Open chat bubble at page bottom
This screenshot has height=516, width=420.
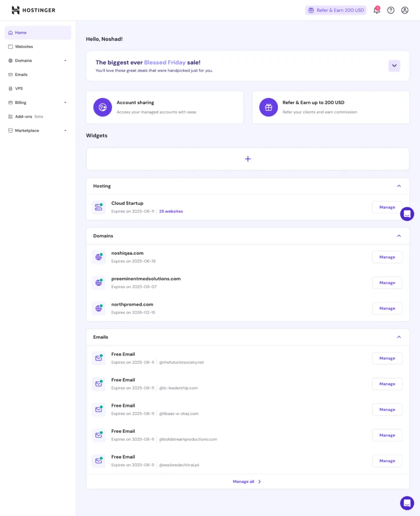click(x=407, y=503)
